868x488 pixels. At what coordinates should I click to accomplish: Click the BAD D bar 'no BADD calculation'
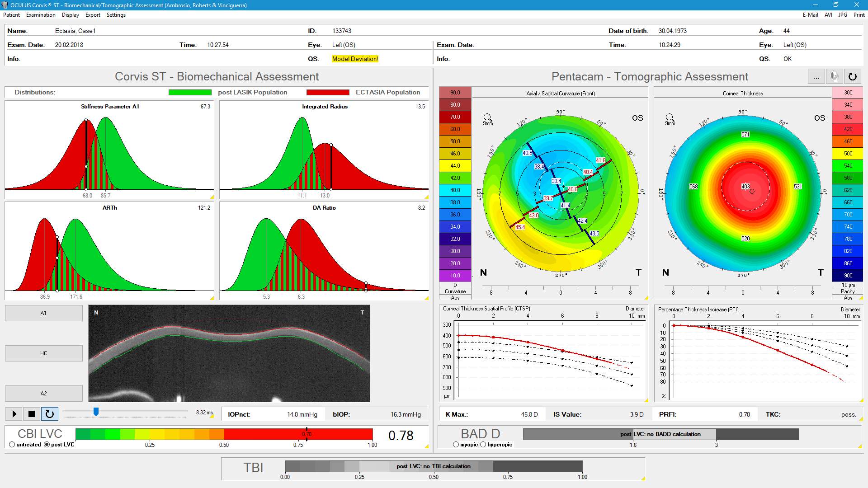click(660, 434)
